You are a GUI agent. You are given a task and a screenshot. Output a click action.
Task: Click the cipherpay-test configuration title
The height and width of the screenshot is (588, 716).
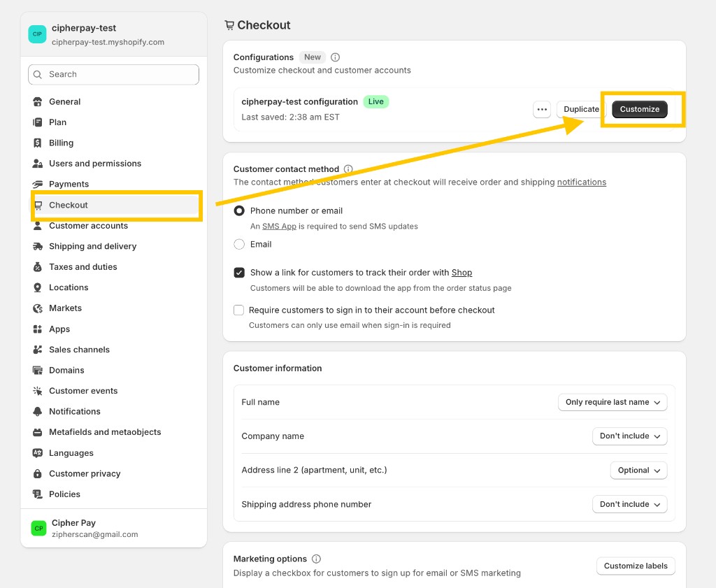[x=299, y=101]
